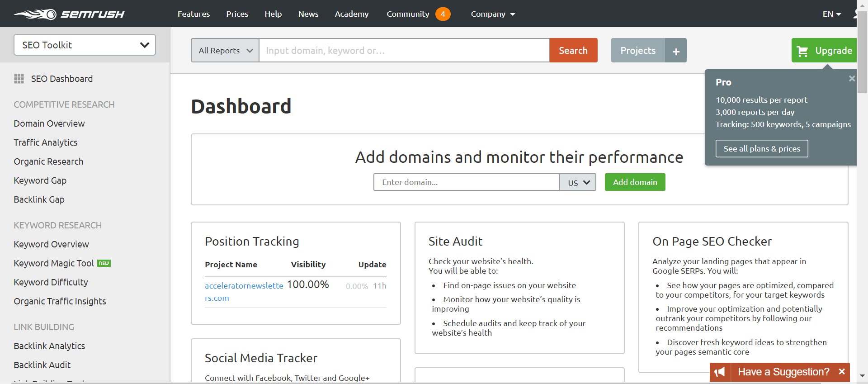This screenshot has width=868, height=384.
Task: Open the Community notification badge
Action: coord(443,14)
